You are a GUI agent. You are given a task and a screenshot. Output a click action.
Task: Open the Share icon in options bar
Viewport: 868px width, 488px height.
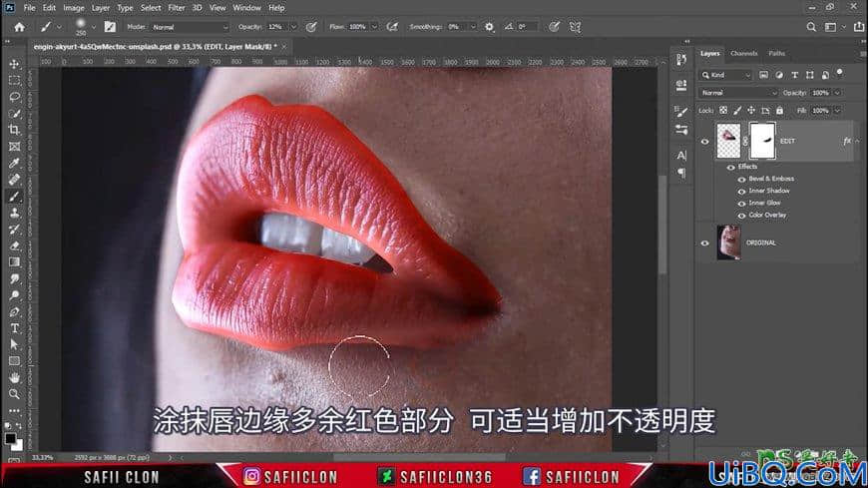pyautogui.click(x=859, y=27)
